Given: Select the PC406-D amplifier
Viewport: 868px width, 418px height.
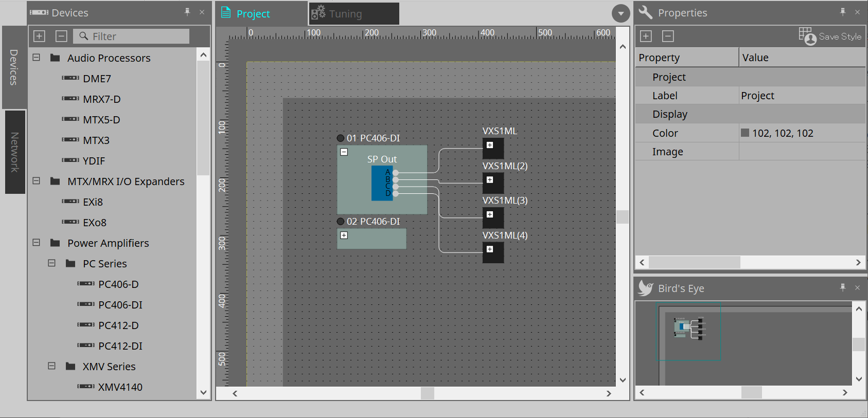Looking at the screenshot, I should click(x=119, y=284).
